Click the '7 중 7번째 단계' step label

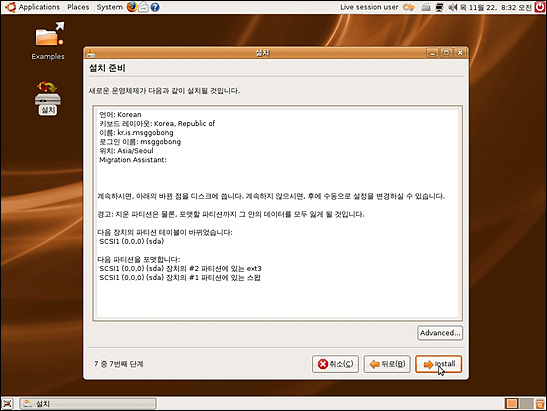pos(119,364)
